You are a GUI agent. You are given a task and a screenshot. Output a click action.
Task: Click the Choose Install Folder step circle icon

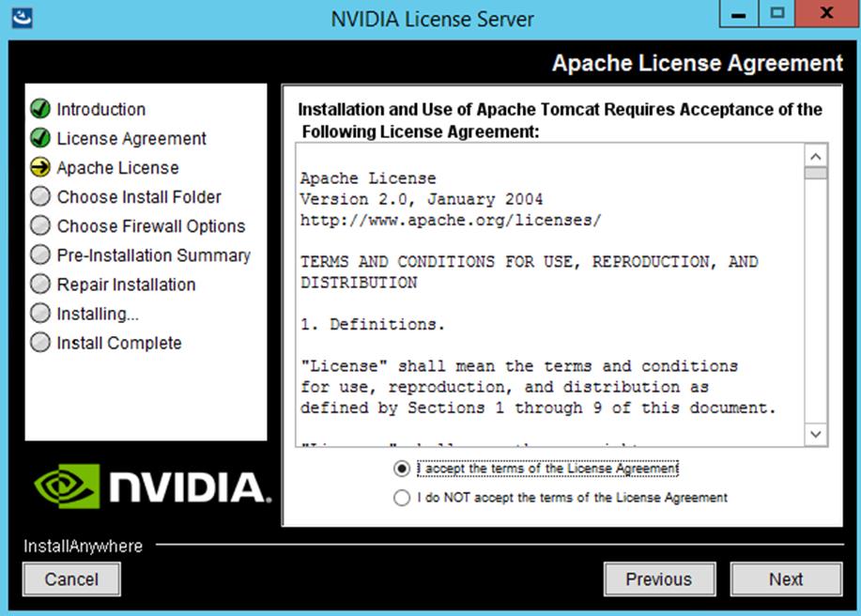(x=40, y=196)
